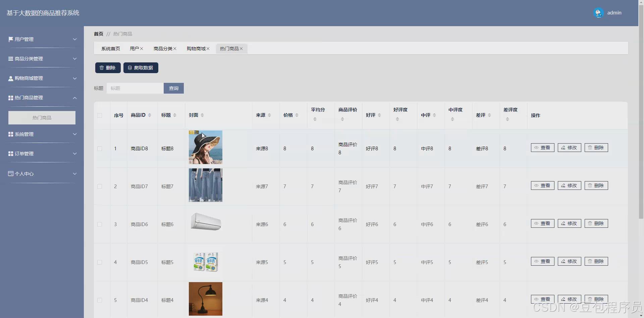Click the grid icon beside 热门商品管理
This screenshot has height=318, width=644.
(x=11, y=98)
